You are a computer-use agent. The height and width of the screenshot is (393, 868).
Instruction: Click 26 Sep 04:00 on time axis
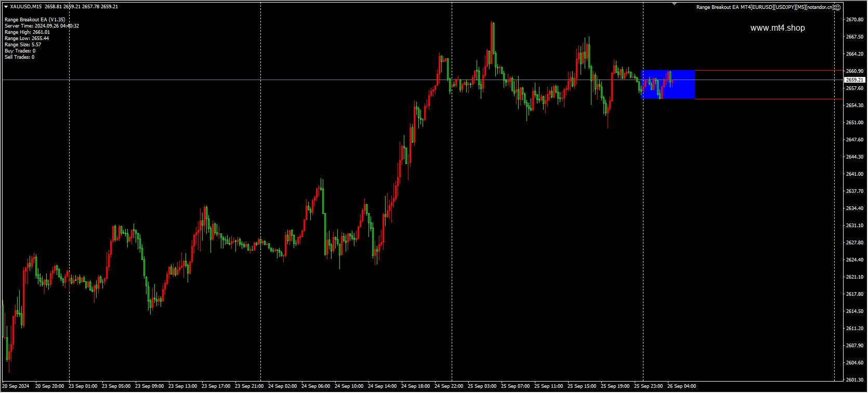coord(681,387)
